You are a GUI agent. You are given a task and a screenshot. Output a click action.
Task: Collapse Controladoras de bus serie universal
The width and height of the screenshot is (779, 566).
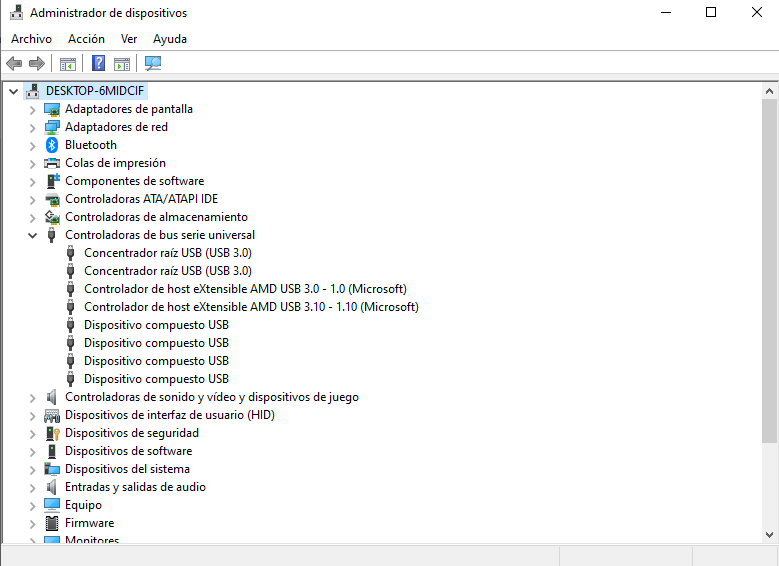coord(32,236)
